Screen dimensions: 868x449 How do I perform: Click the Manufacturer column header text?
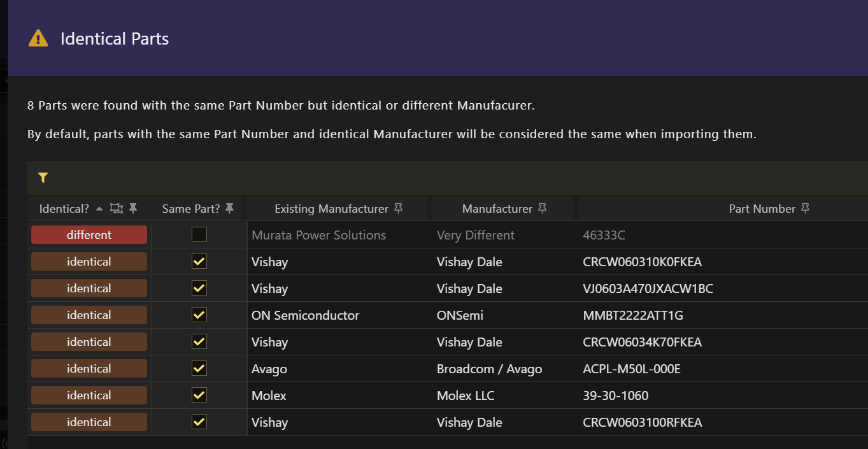pyautogui.click(x=497, y=209)
